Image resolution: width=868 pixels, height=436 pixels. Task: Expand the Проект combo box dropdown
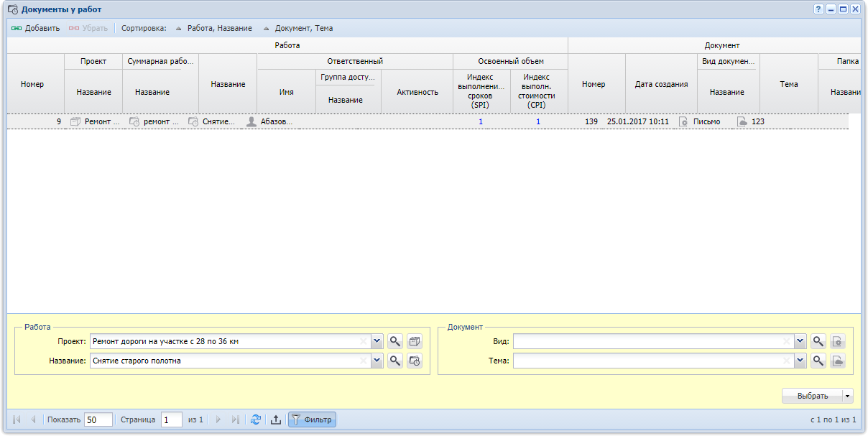(x=377, y=341)
